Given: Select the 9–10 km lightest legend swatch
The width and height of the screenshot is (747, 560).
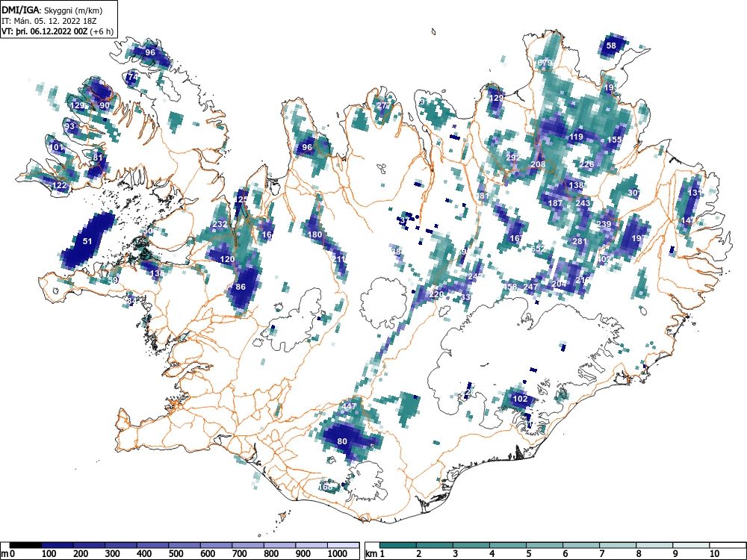Looking at the screenshot, I should 691,545.
